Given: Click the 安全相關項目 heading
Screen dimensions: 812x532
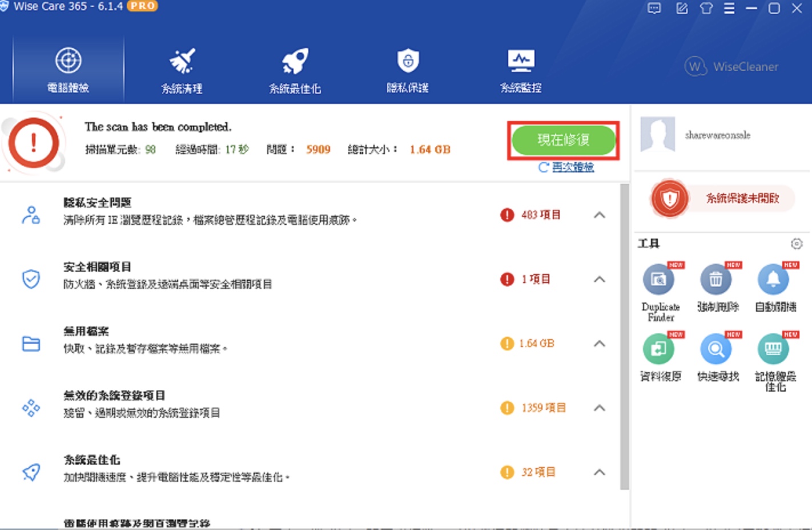Looking at the screenshot, I should tap(98, 267).
